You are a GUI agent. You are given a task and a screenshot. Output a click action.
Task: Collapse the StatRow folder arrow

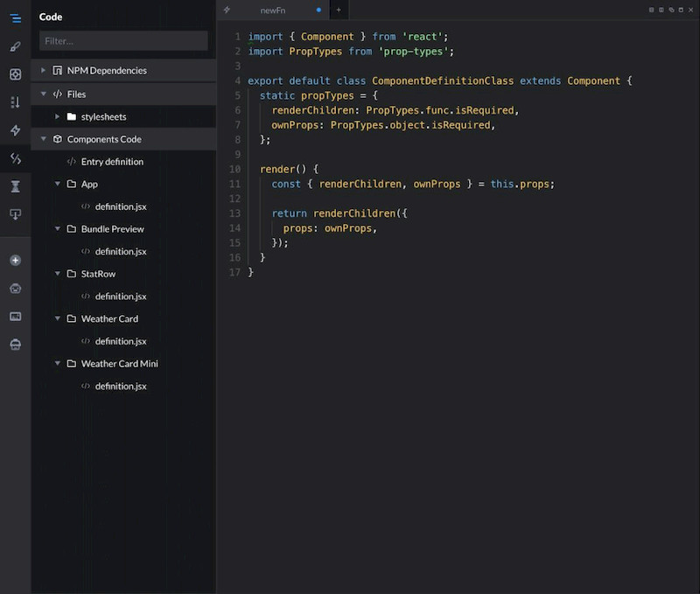[x=57, y=274]
